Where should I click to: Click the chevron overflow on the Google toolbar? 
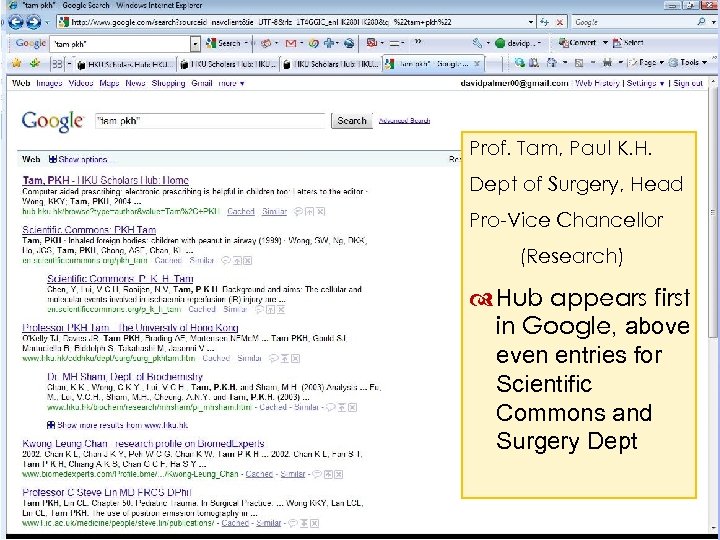pyautogui.click(x=418, y=42)
